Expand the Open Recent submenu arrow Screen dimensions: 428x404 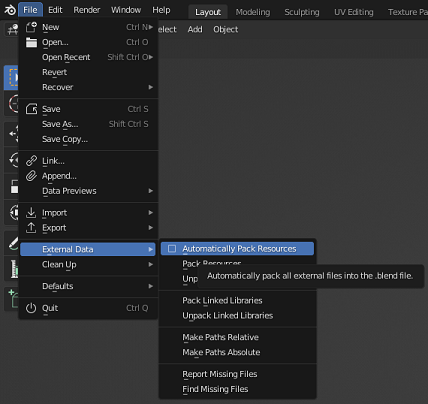(x=151, y=57)
